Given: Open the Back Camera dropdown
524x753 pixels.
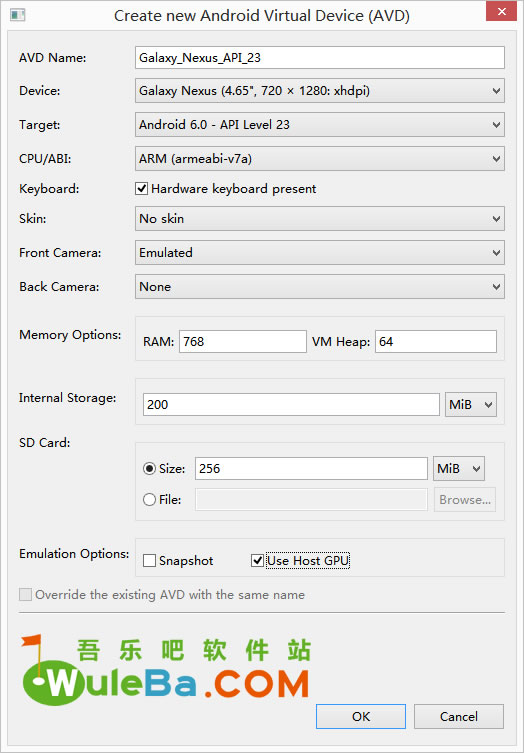Looking at the screenshot, I should click(x=320, y=287).
